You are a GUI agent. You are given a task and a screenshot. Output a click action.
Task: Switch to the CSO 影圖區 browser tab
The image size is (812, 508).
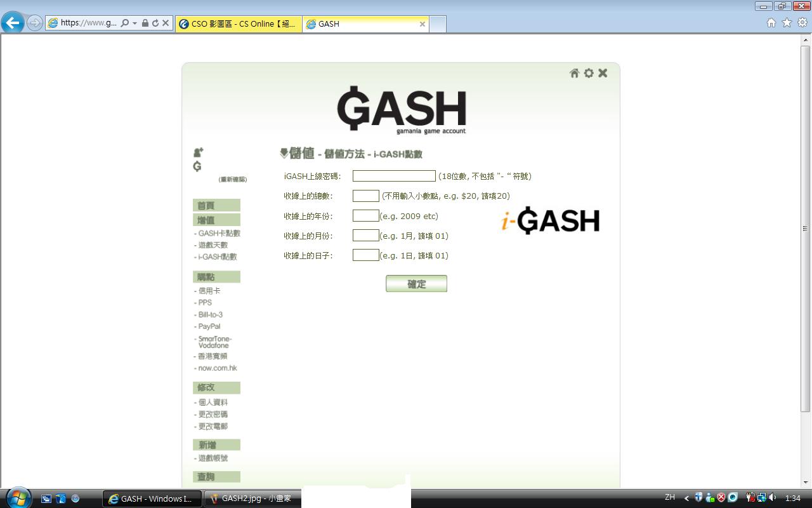tap(239, 24)
